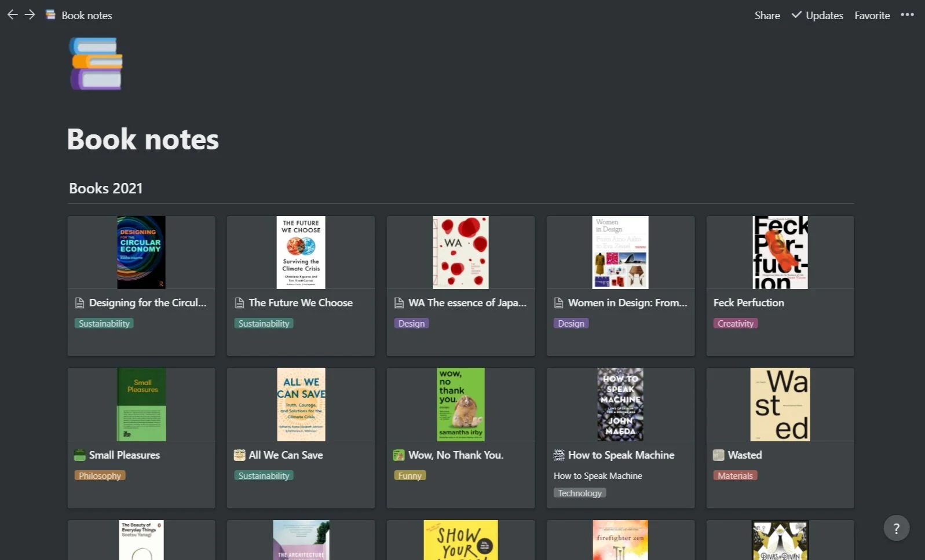Click Design tag on Women in Design card
The image size is (925, 560).
(x=571, y=324)
